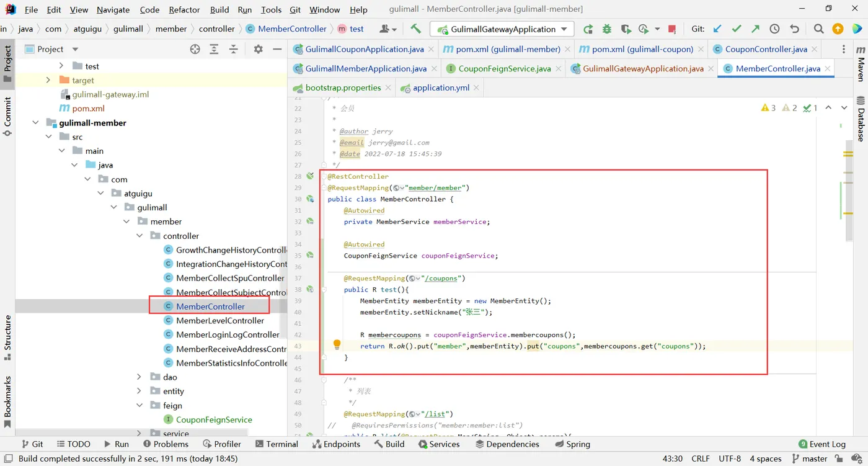
Task: Click UTF-8 encoding in status bar
Action: (730, 459)
